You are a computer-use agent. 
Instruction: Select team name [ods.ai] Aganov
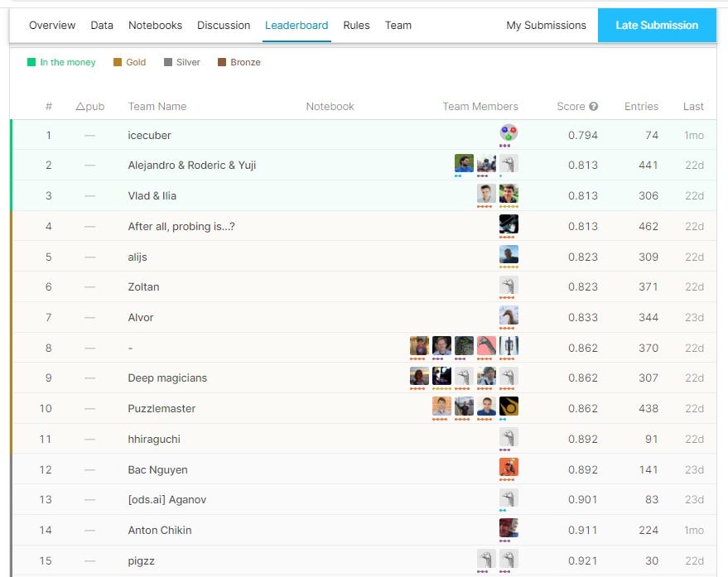pos(166,499)
